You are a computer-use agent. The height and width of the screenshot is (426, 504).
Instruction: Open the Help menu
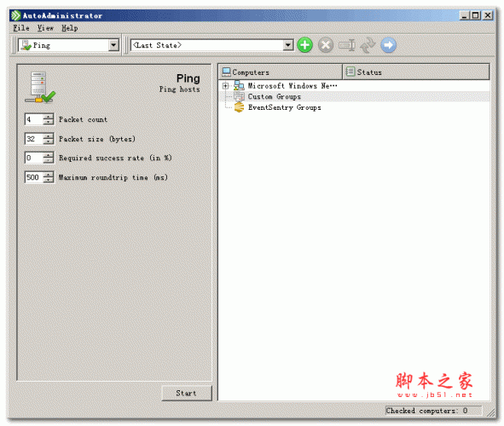click(x=69, y=28)
